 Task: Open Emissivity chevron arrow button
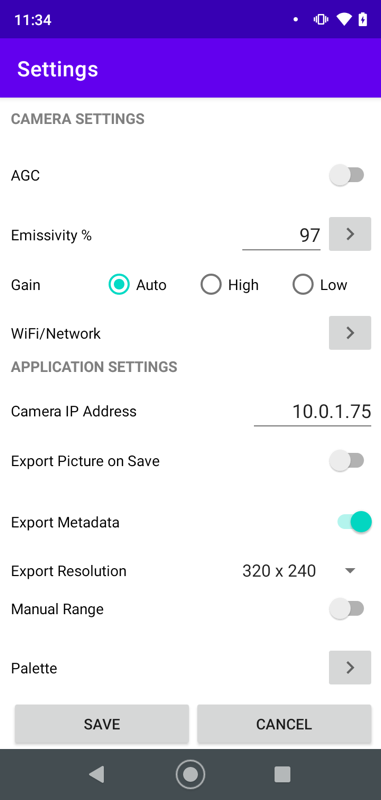350,234
